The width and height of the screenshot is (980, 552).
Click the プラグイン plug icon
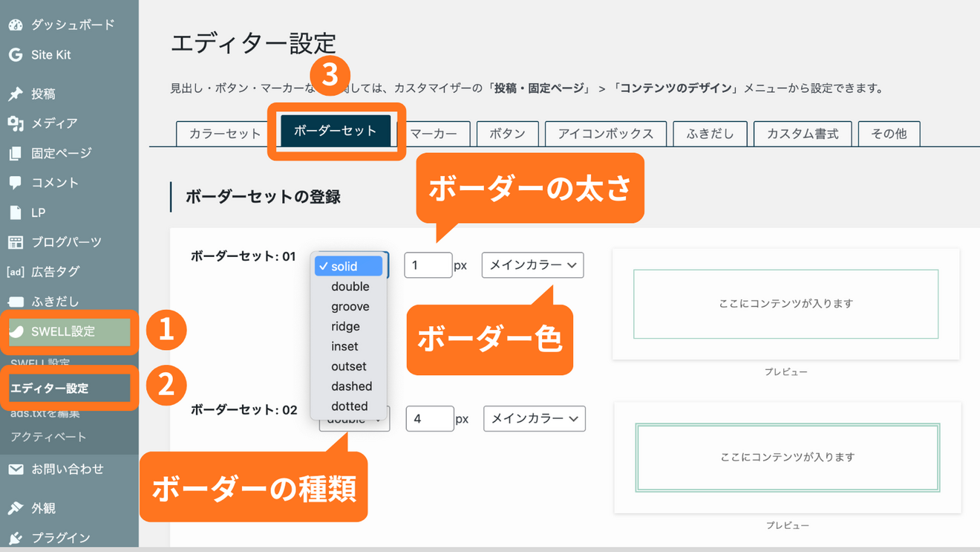[x=16, y=538]
